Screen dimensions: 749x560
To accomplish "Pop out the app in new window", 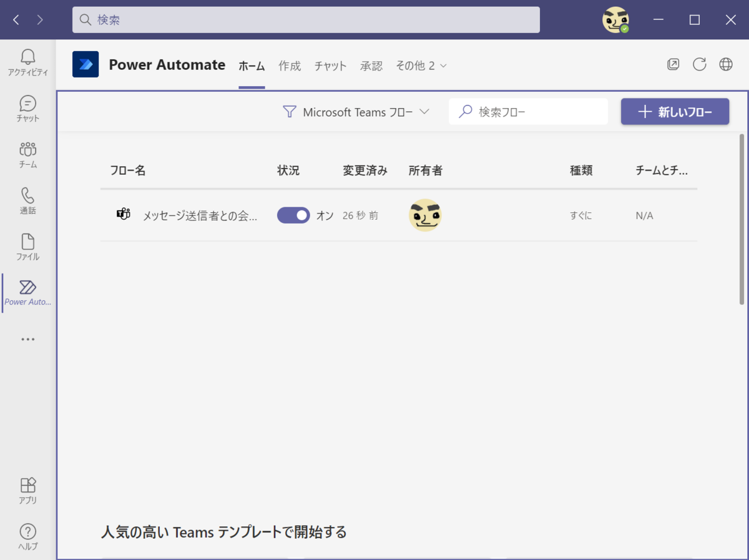I will pos(673,64).
